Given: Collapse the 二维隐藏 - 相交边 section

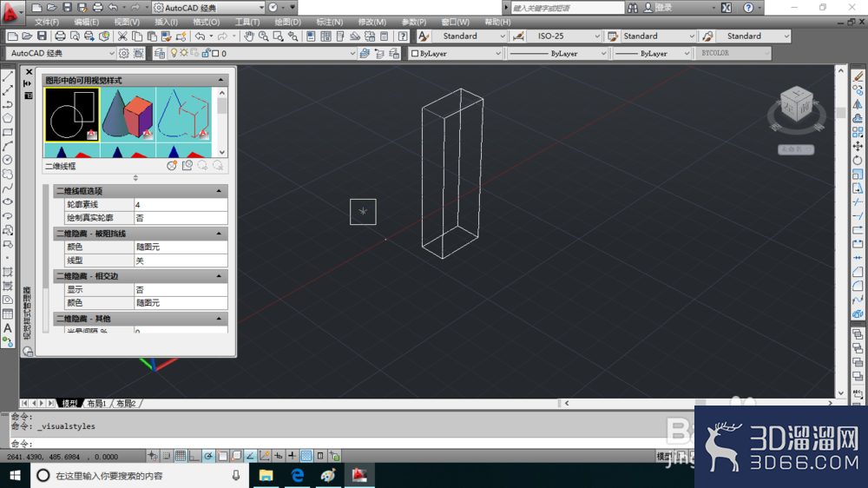Looking at the screenshot, I should tap(219, 276).
